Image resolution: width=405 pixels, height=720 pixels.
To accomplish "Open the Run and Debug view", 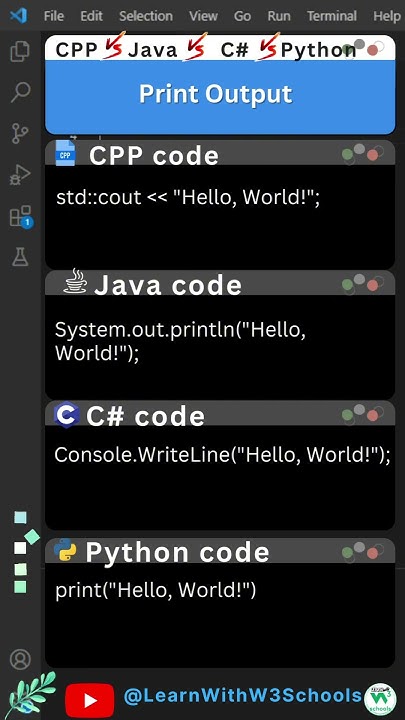I will point(20,175).
